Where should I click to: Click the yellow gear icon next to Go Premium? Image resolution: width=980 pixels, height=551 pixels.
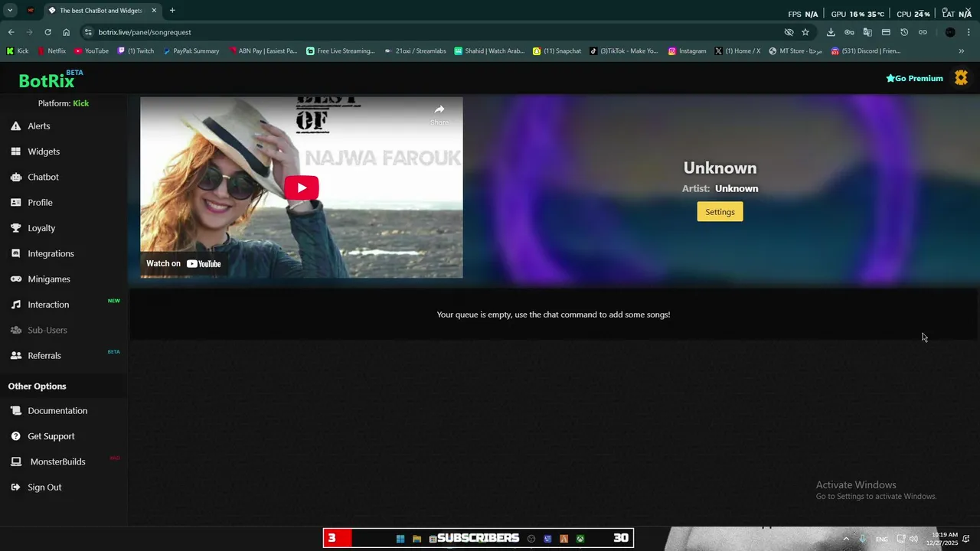click(x=961, y=78)
